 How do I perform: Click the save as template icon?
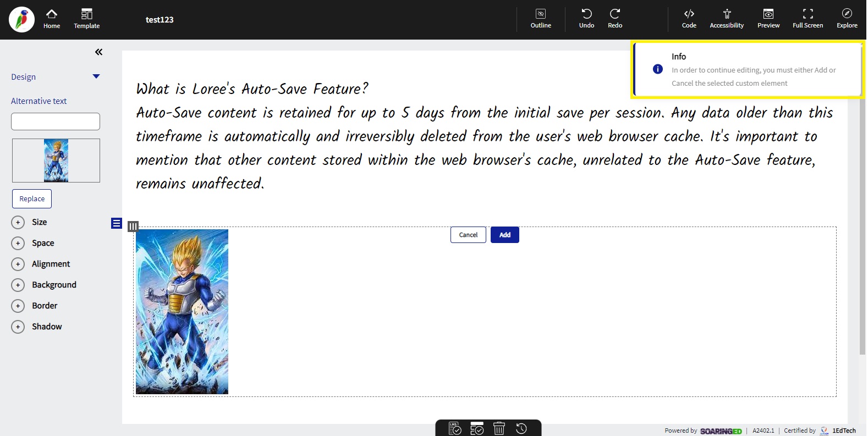(x=477, y=428)
